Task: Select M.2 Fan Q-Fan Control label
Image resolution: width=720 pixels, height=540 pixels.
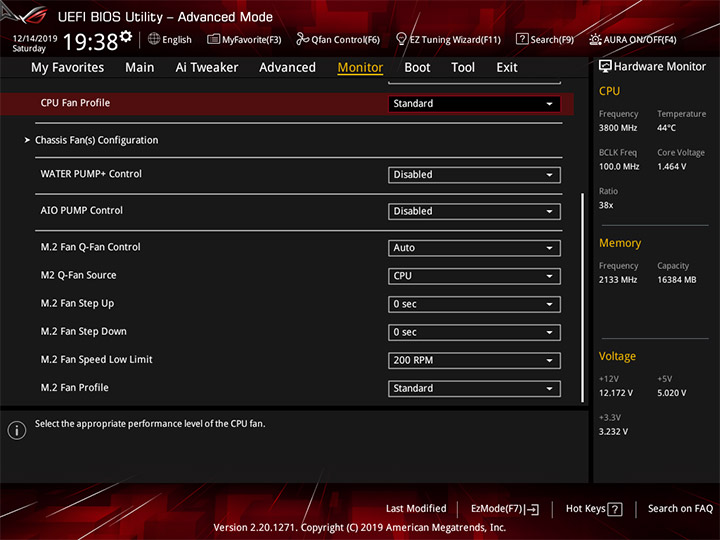Action: point(90,247)
